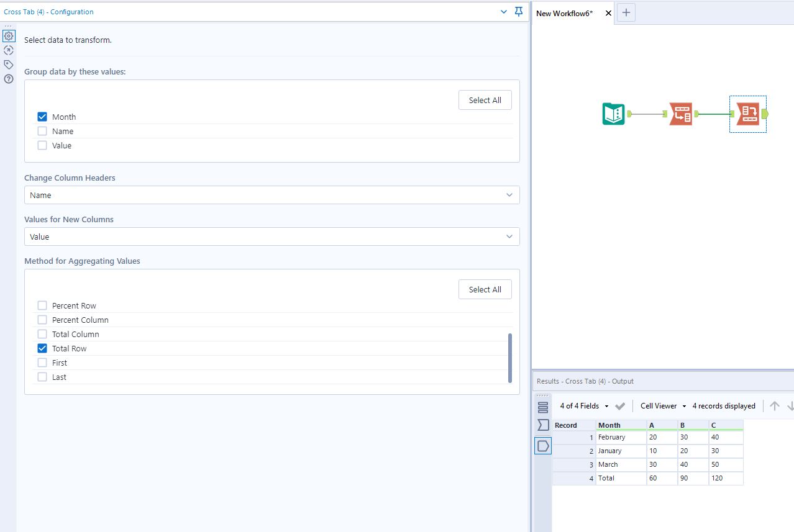Open the Cell Viewer dropdown in Results
The height and width of the screenshot is (532, 794).
click(662, 405)
